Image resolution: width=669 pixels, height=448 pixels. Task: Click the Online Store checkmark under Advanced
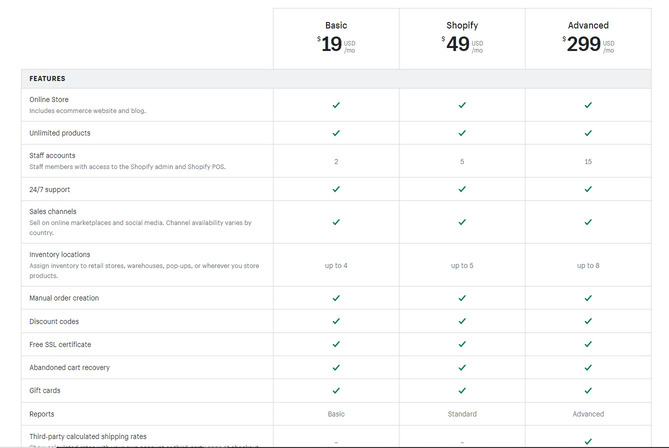588,105
